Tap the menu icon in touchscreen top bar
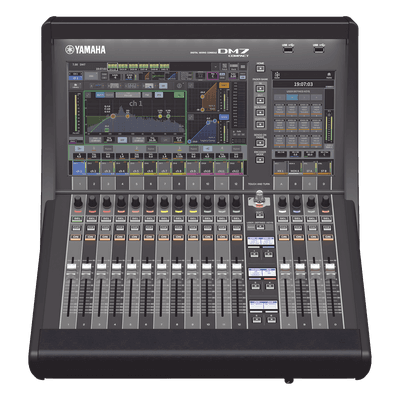Viewport: 400px width, 400px height. (x=243, y=66)
